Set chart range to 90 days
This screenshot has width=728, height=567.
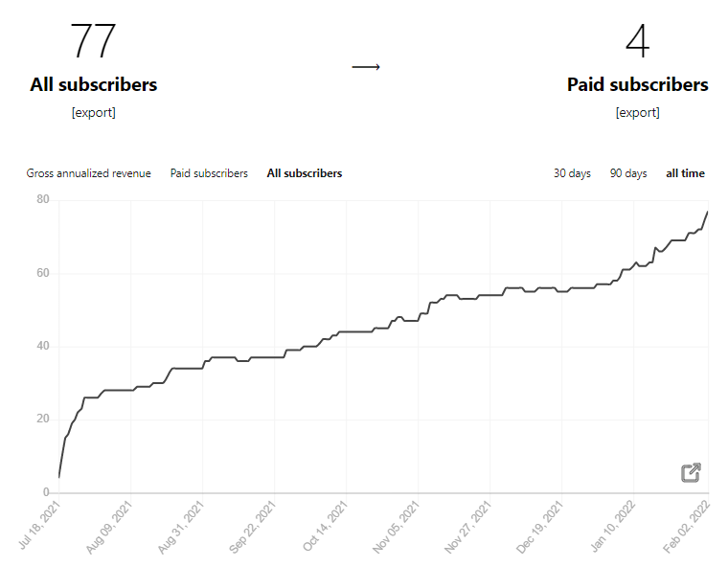[x=628, y=173]
